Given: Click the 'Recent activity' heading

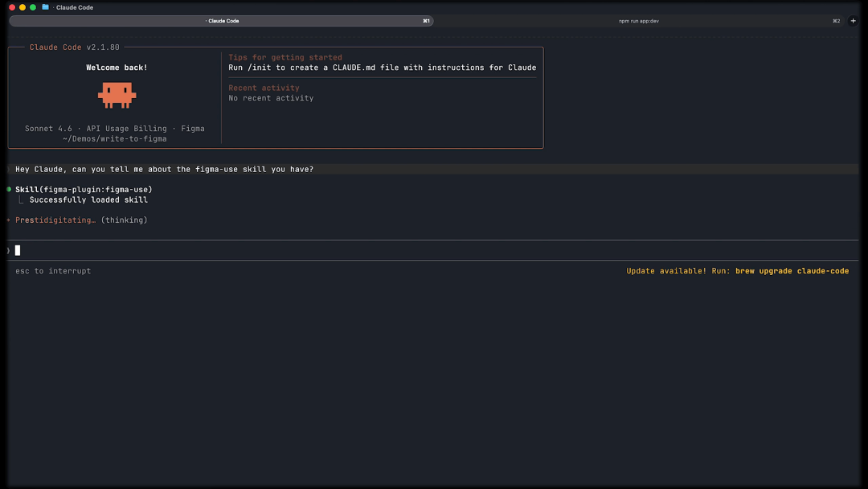Looking at the screenshot, I should pyautogui.click(x=264, y=88).
